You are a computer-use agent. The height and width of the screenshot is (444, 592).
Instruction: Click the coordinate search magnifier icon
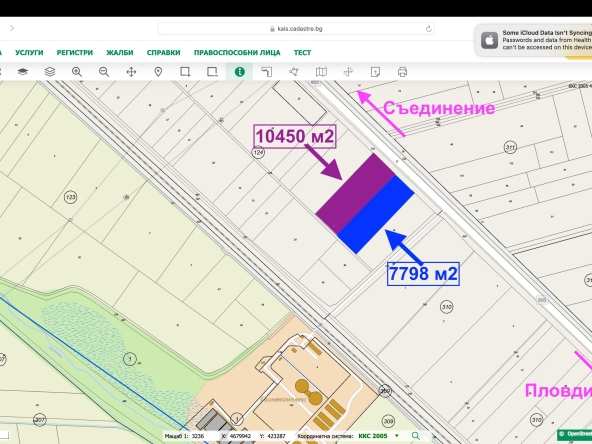coord(416,436)
